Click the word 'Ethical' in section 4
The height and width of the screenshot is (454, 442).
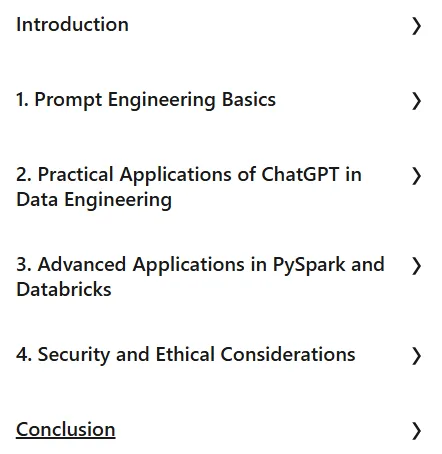(x=185, y=354)
